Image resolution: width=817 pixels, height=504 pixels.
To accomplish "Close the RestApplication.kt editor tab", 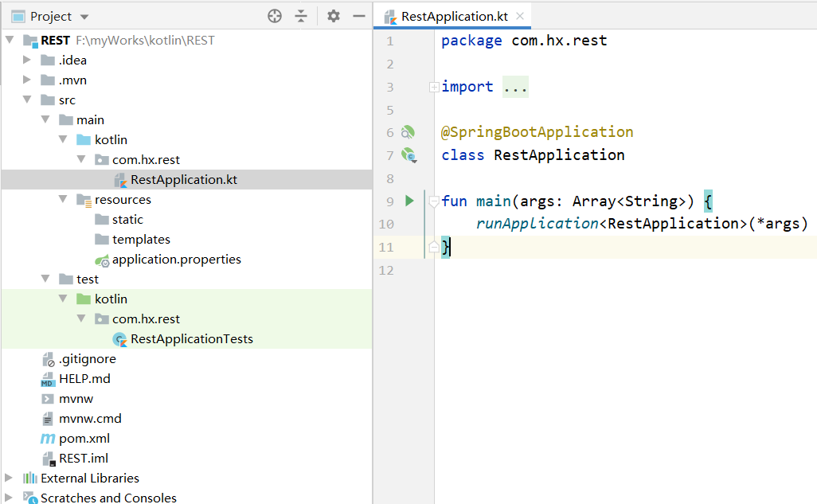I will [x=520, y=16].
